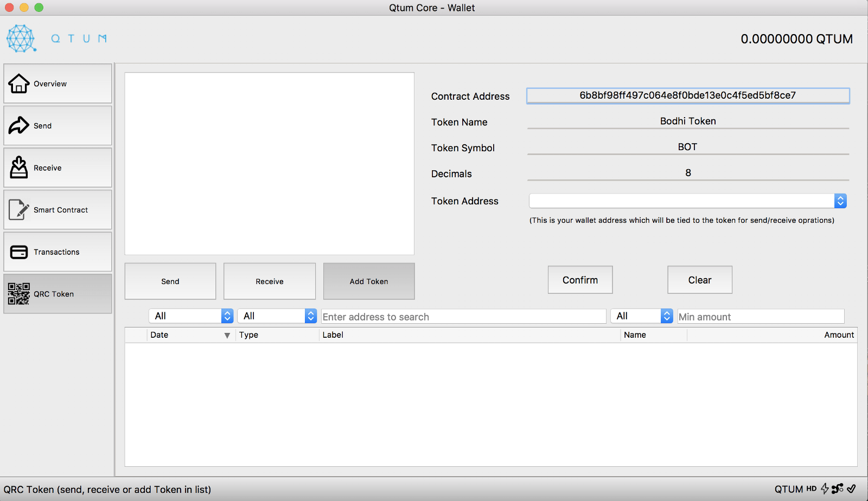868x501 pixels.
Task: Switch to the Receive sidebar tab label
Action: 47,168
